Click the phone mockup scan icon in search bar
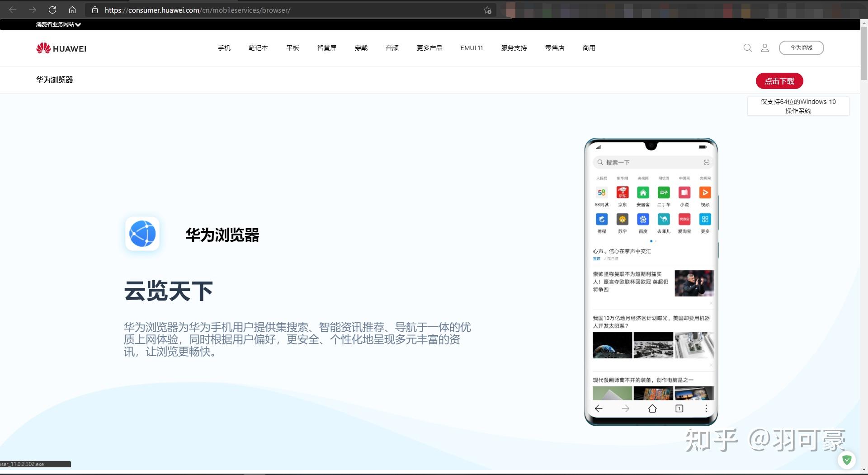 [707, 162]
